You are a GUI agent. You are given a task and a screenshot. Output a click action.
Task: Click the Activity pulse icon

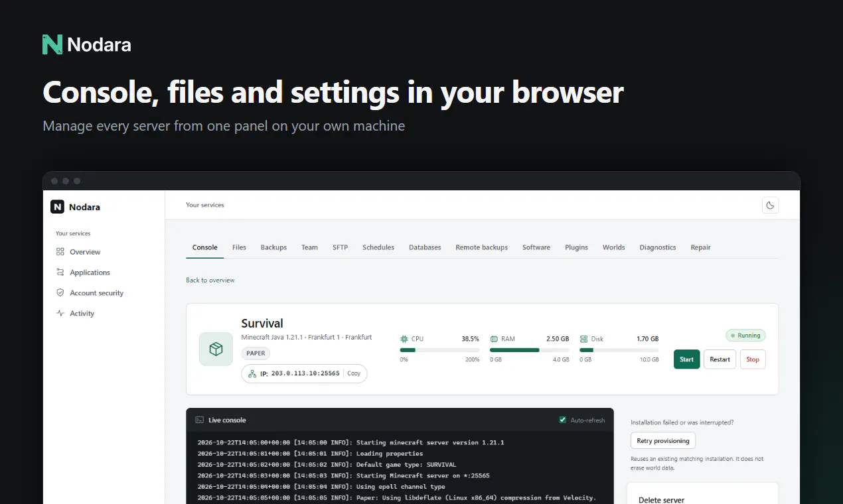click(60, 314)
